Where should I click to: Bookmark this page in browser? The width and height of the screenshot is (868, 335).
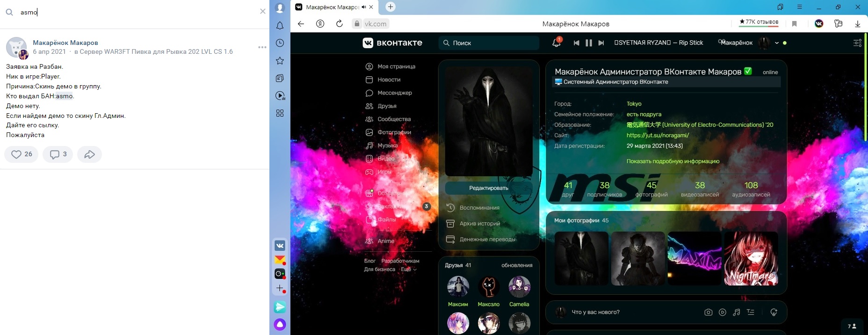pyautogui.click(x=795, y=24)
